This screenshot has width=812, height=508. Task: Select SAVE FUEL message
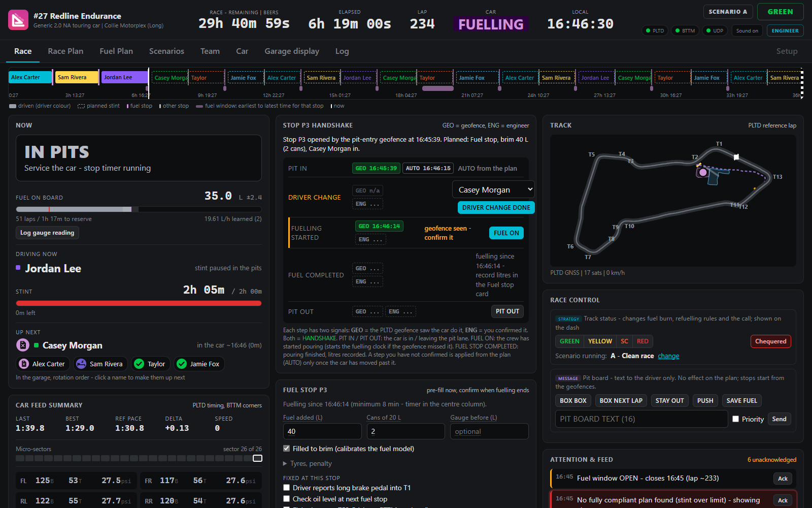741,401
